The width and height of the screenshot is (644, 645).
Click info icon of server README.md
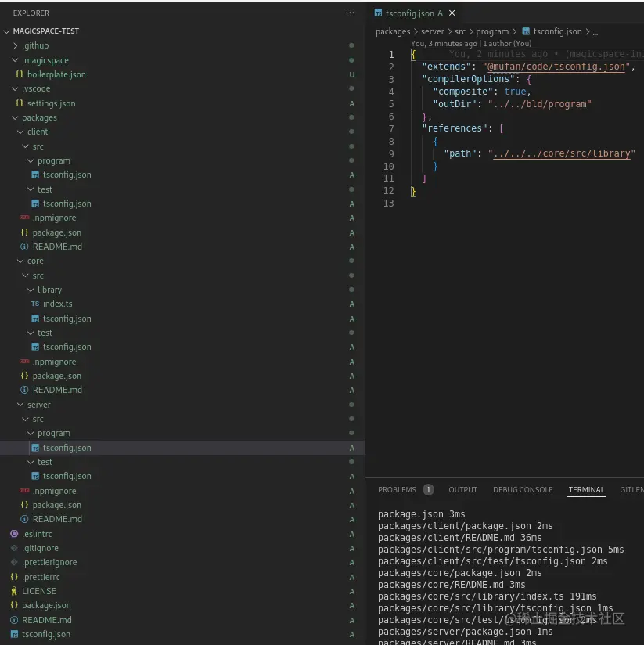(25, 519)
